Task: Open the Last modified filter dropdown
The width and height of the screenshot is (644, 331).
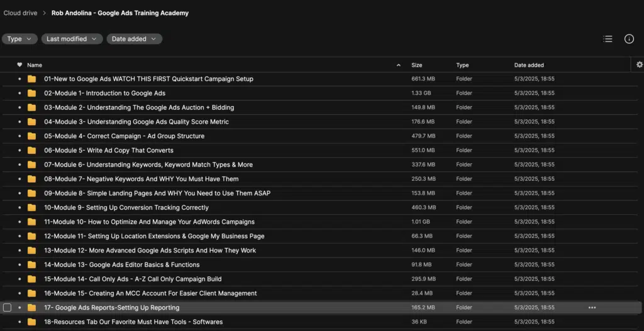Action: click(x=72, y=39)
